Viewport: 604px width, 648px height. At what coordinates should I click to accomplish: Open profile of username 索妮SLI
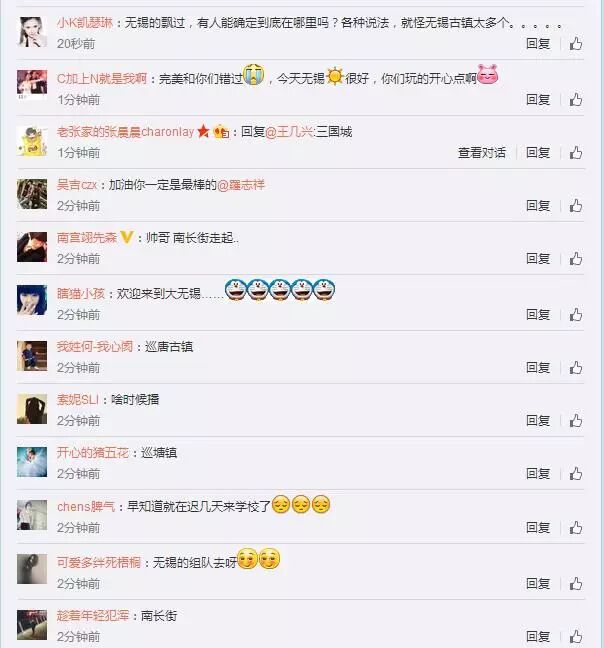click(78, 400)
